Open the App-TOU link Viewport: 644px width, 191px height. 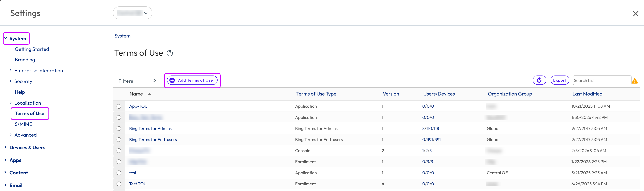(138, 106)
